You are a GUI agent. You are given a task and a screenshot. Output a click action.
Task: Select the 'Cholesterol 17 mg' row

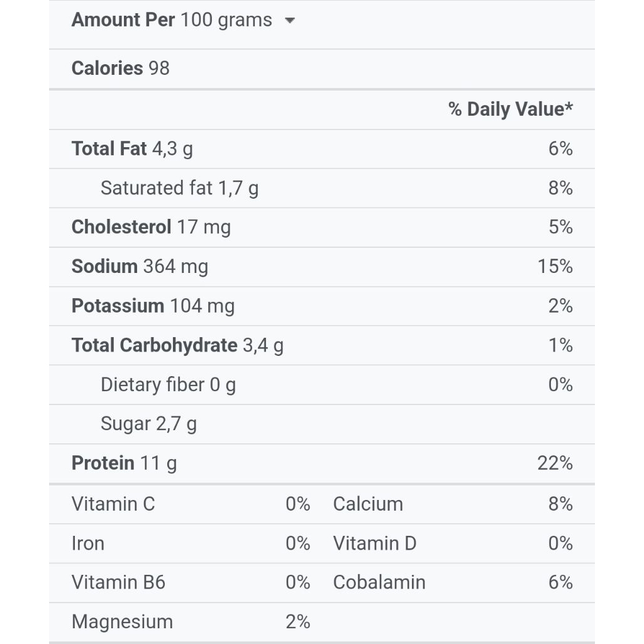(x=152, y=227)
